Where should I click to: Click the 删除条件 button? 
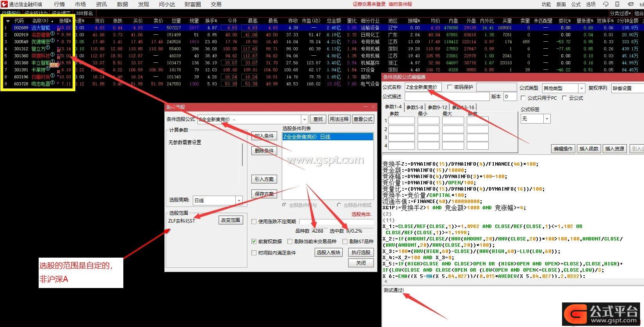tap(264, 150)
